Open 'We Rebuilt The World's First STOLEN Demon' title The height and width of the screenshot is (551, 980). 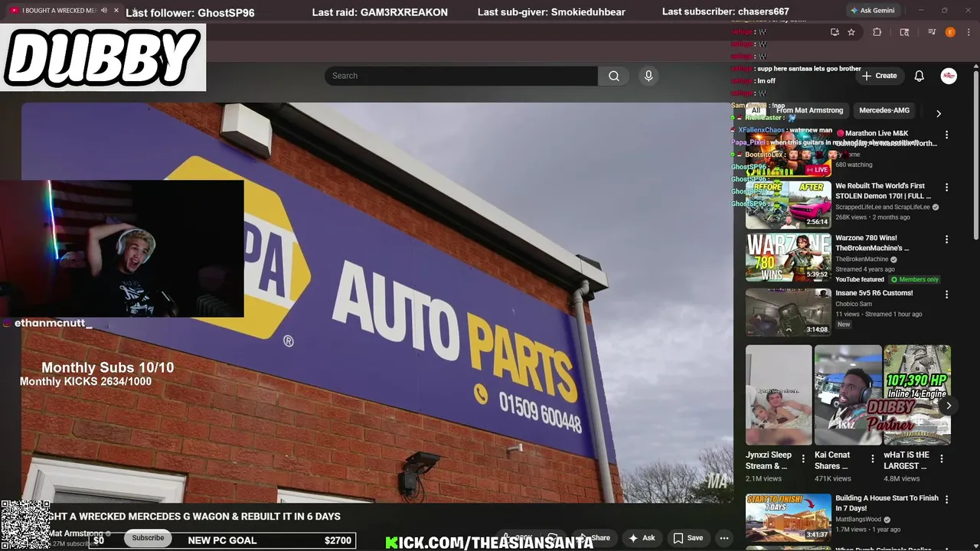click(x=884, y=191)
